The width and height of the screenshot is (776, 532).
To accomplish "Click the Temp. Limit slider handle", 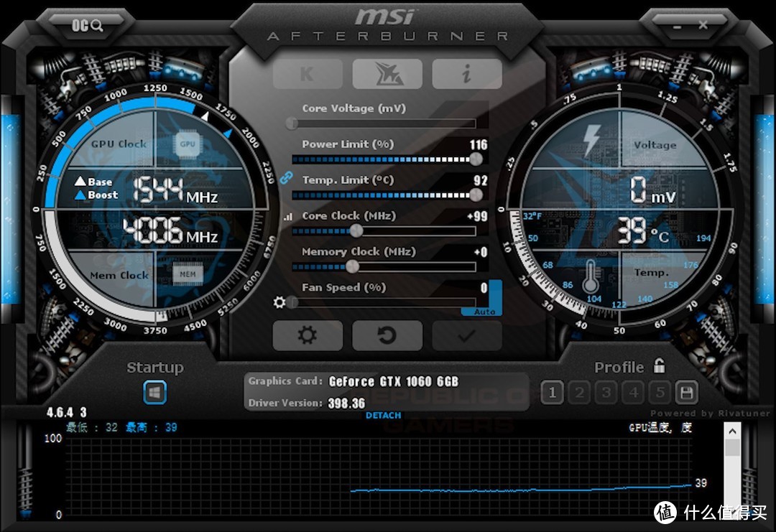I will click(x=476, y=195).
